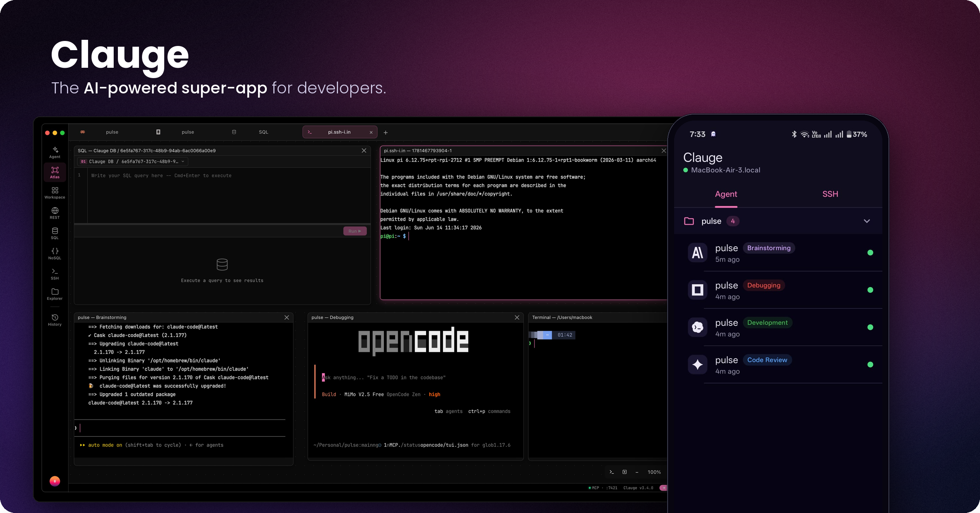The width and height of the screenshot is (980, 513).
Task: Open the pulse Development agent icon
Action: (697, 327)
